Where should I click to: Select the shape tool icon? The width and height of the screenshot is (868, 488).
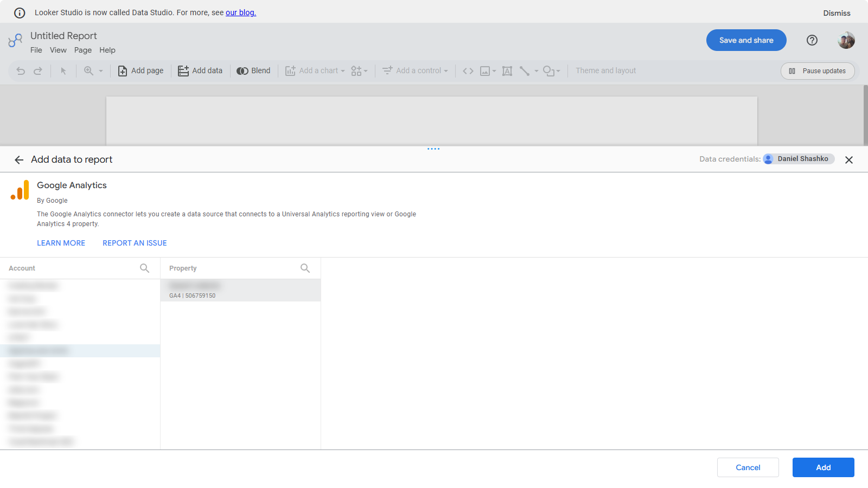click(548, 71)
